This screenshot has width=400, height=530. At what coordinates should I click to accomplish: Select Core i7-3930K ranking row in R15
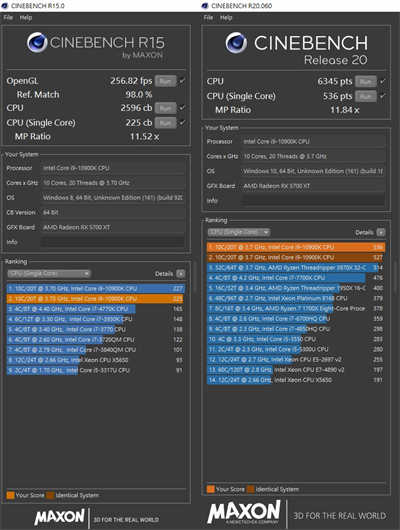point(95,319)
